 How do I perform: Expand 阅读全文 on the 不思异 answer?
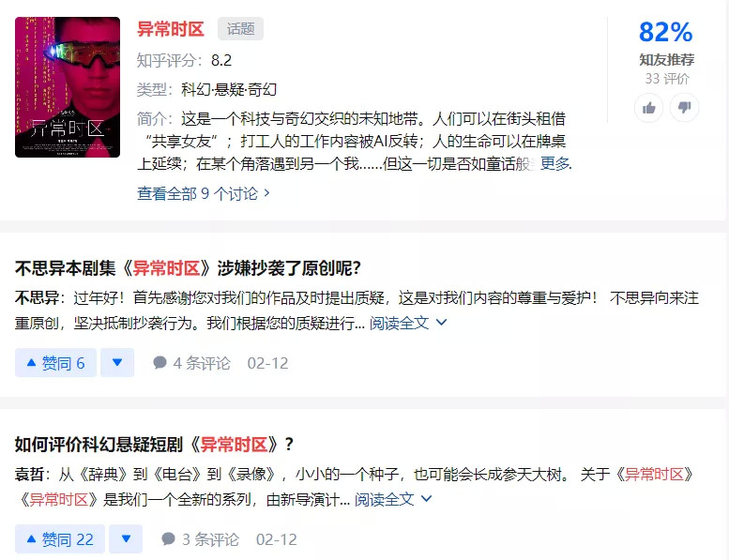point(408,323)
